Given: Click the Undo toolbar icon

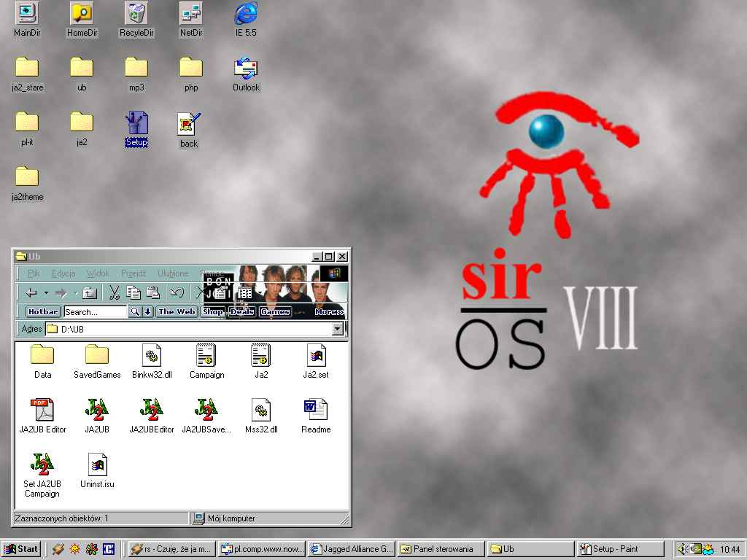Looking at the screenshot, I should point(177,292).
